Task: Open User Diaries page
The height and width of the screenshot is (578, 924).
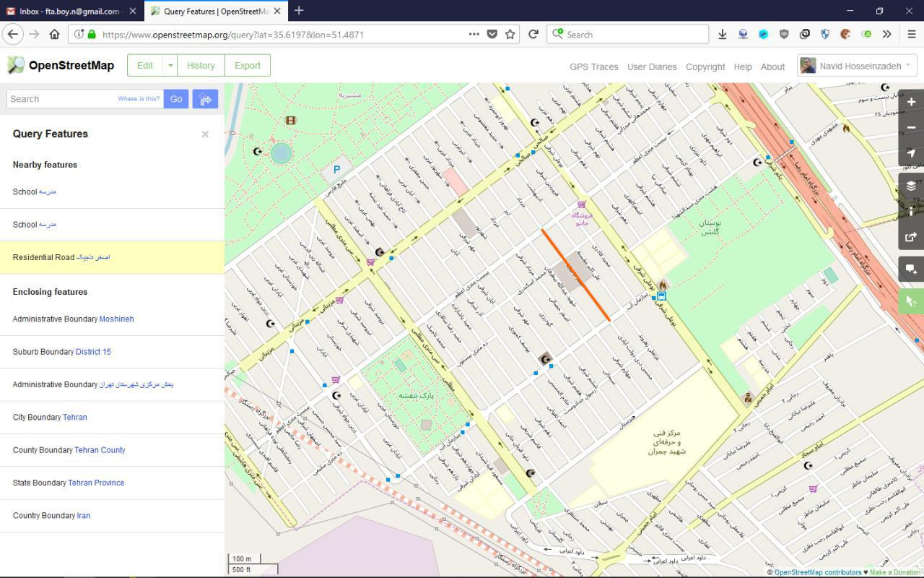Action: (652, 66)
